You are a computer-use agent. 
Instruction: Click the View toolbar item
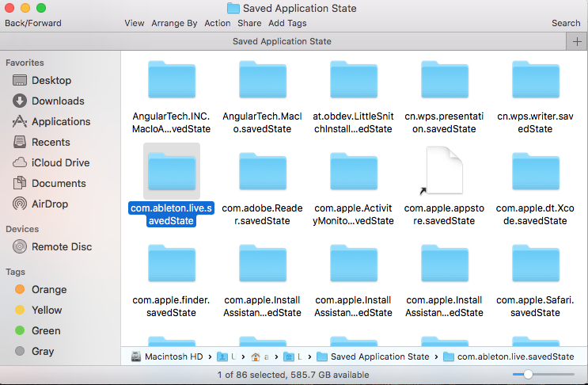pyautogui.click(x=135, y=23)
